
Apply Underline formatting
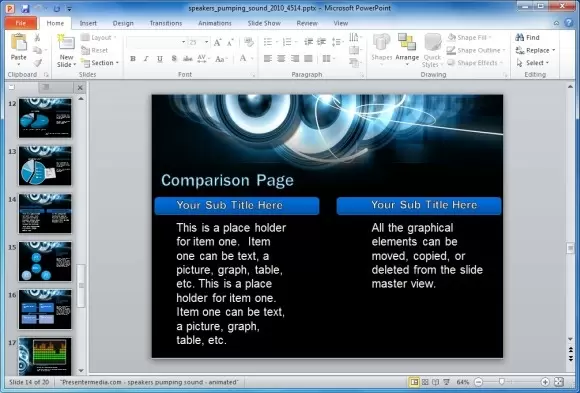tap(160, 59)
